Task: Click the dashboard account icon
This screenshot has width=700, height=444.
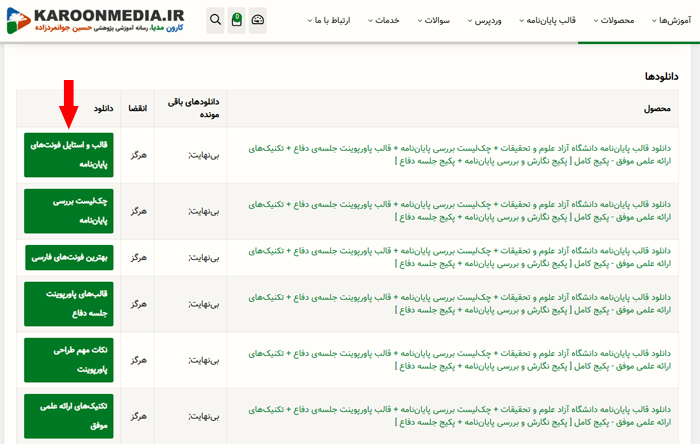Action: [x=258, y=20]
